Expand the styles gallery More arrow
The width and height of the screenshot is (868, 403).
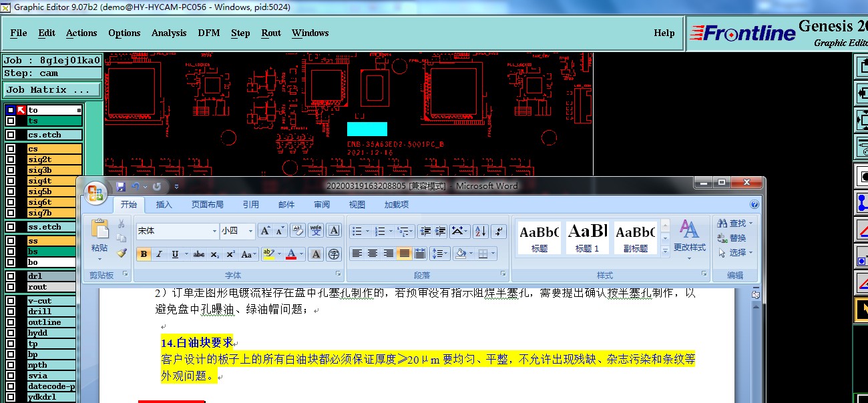(x=665, y=252)
